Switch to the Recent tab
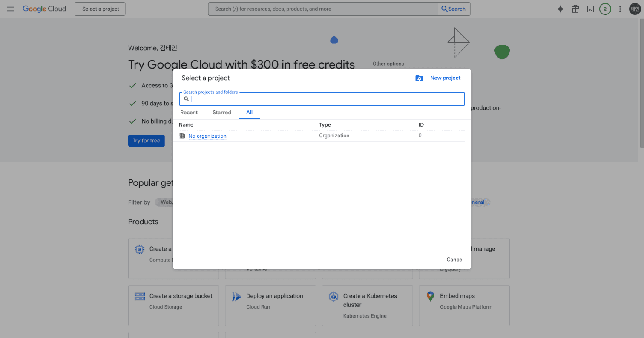644x338 pixels. [189, 113]
